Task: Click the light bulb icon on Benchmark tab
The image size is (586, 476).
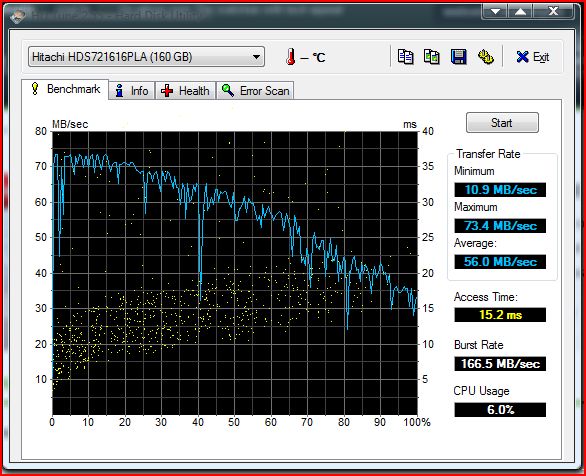Action: click(x=35, y=89)
